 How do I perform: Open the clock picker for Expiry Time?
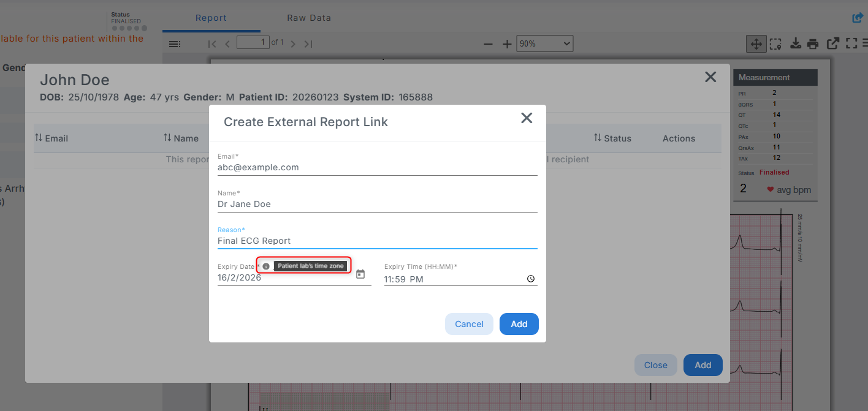530,278
